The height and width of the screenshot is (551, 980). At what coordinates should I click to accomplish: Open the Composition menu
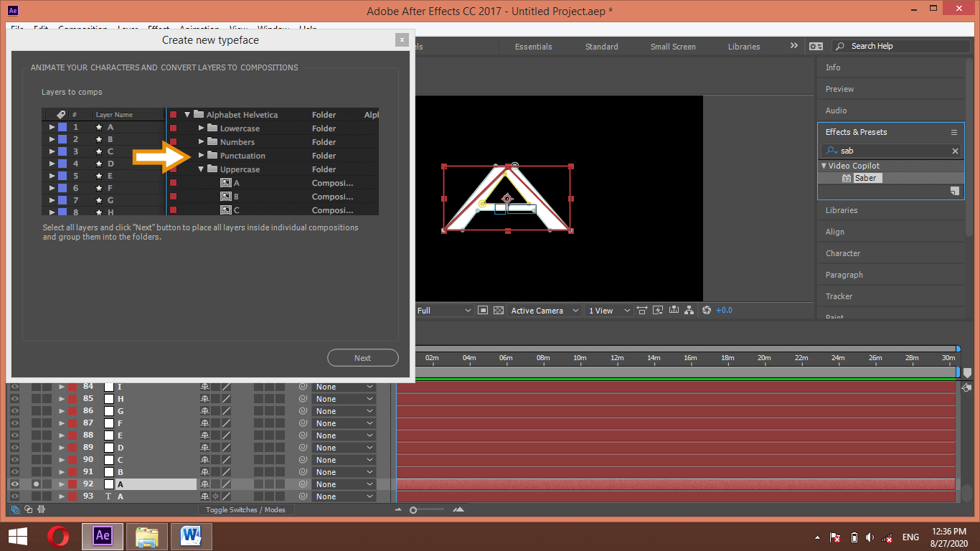tap(83, 29)
